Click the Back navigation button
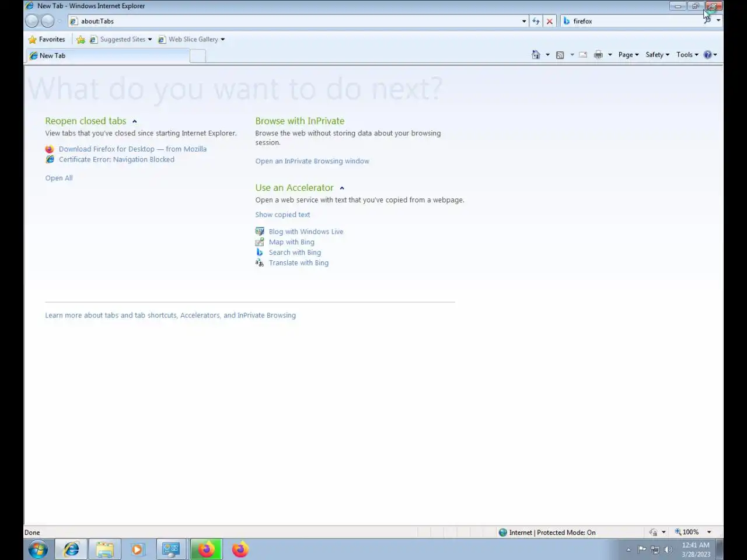Screen dimensions: 747x560 point(32,21)
